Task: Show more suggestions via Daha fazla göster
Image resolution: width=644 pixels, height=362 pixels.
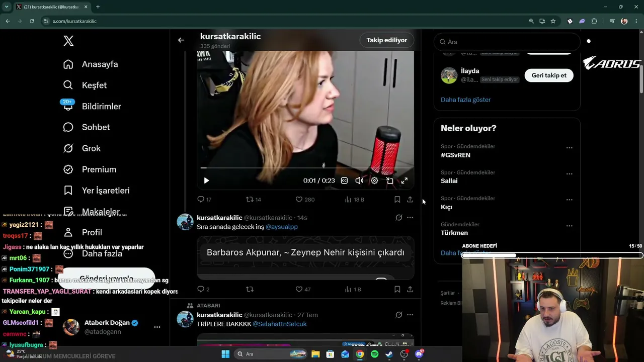Action: coord(465,100)
